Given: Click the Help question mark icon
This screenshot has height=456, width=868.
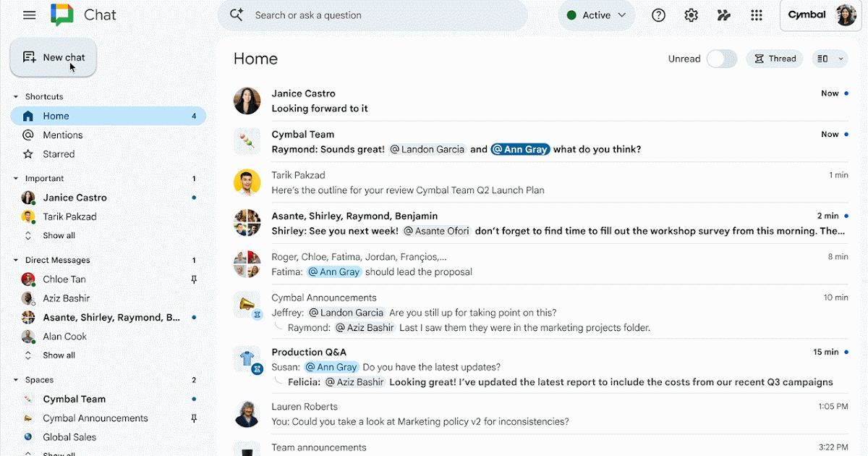Looking at the screenshot, I should pyautogui.click(x=658, y=15).
